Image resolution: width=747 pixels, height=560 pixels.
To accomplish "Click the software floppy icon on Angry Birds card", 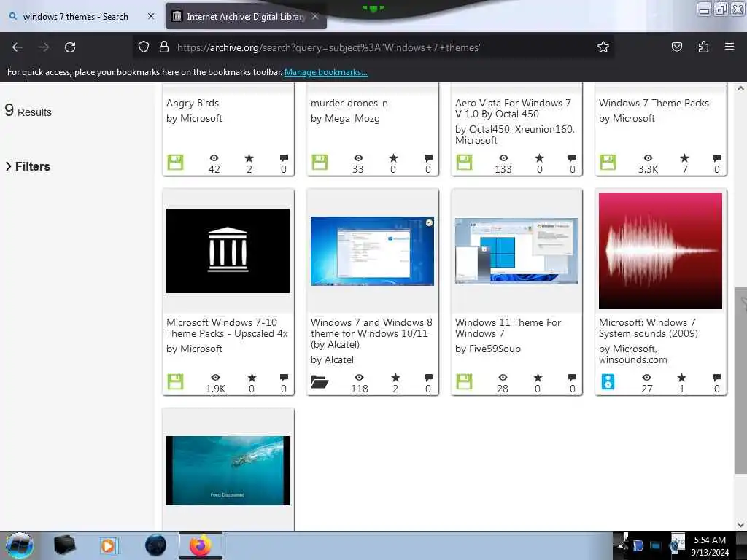I will point(175,163).
